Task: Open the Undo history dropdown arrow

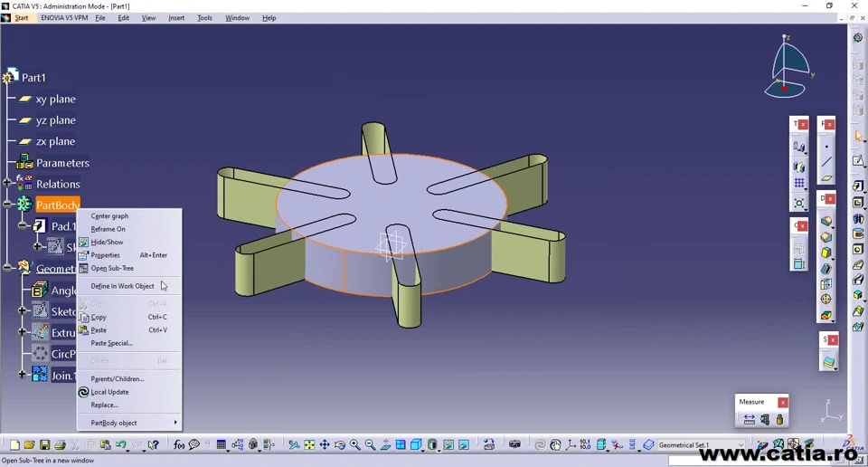Action: click(x=127, y=451)
